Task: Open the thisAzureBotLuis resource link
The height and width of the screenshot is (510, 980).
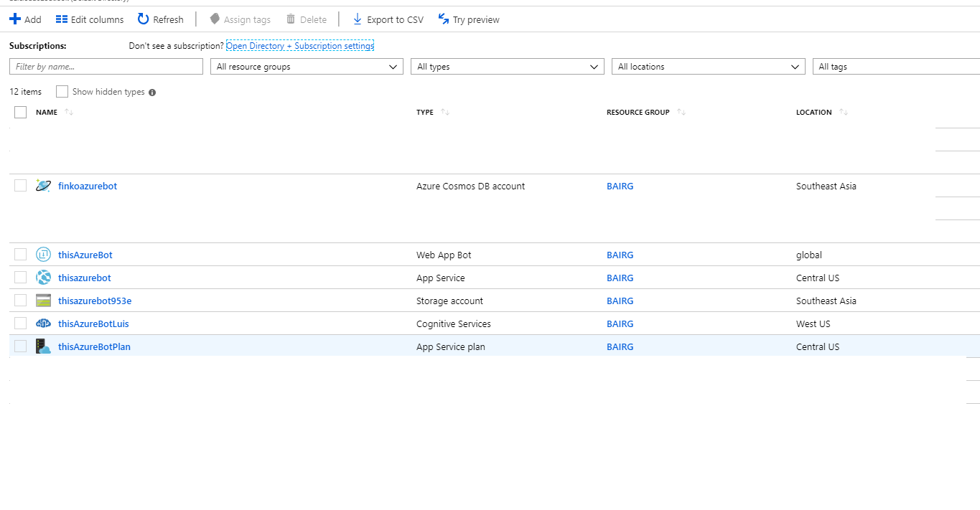Action: pos(93,324)
